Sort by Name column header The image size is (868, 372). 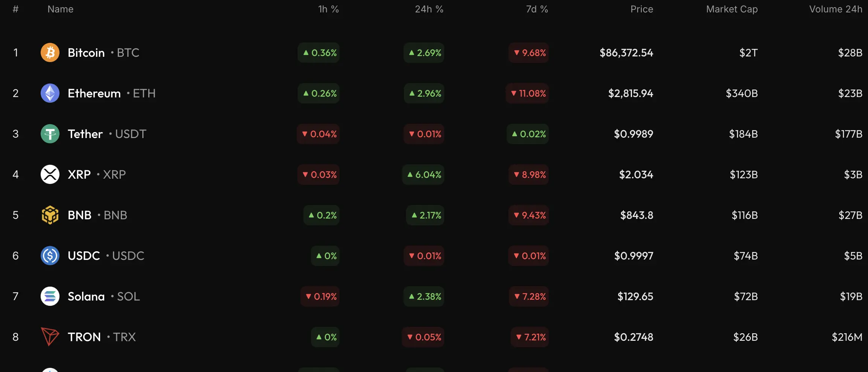60,9
